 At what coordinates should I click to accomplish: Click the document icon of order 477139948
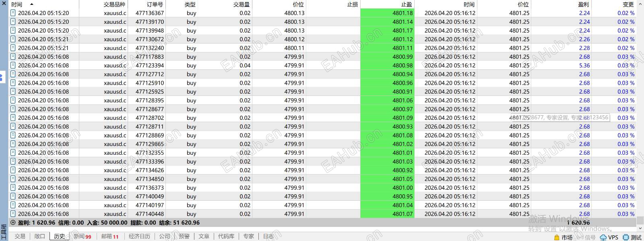coord(13,30)
